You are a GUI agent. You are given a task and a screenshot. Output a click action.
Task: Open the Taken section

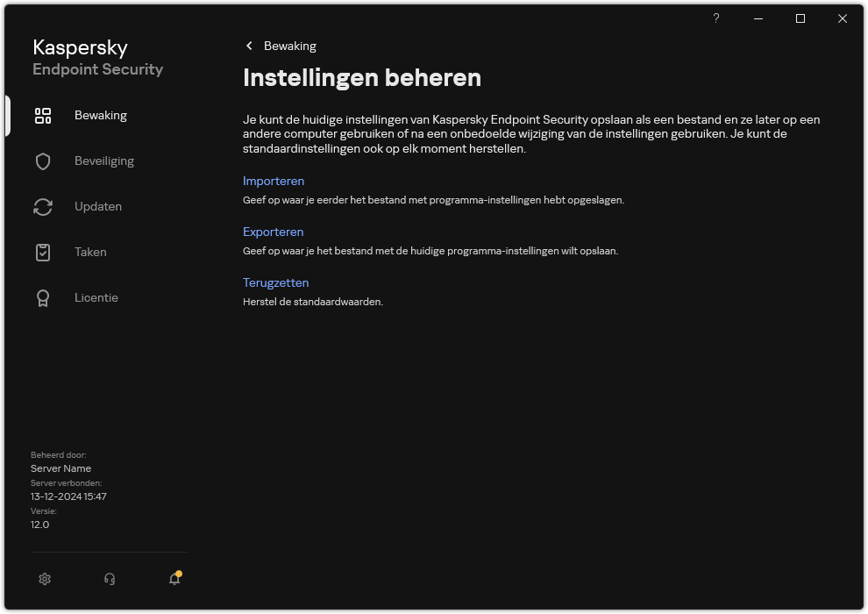[x=90, y=252]
